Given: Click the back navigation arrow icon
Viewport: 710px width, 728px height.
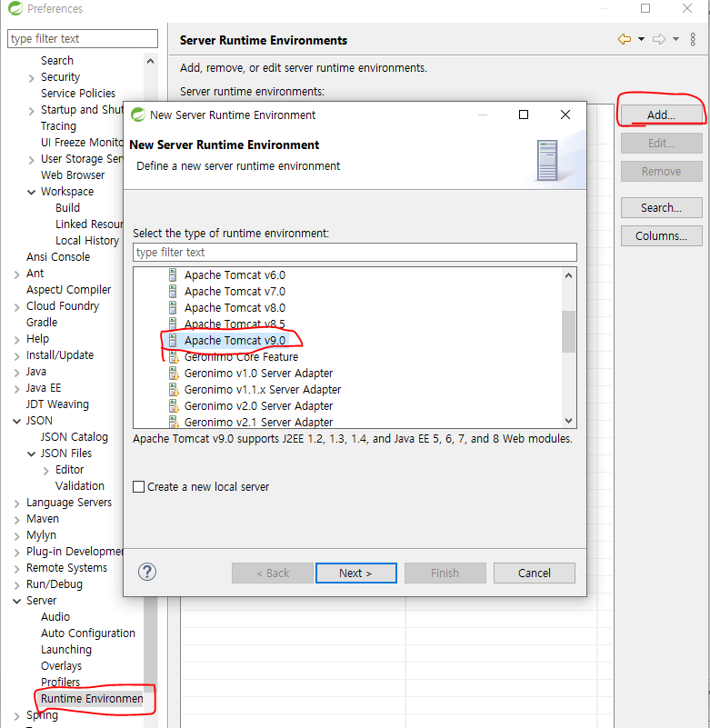Looking at the screenshot, I should pyautogui.click(x=625, y=39).
